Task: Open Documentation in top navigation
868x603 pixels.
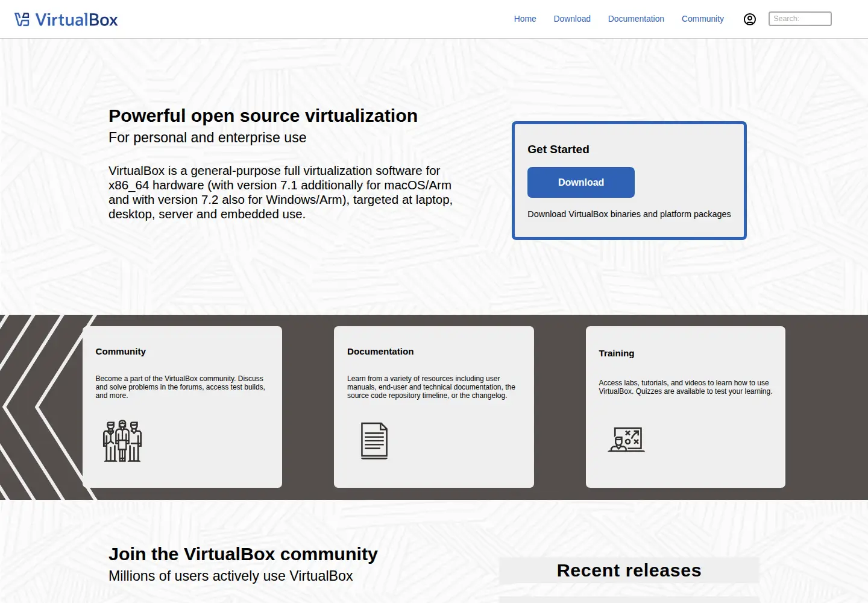Action: tap(636, 19)
